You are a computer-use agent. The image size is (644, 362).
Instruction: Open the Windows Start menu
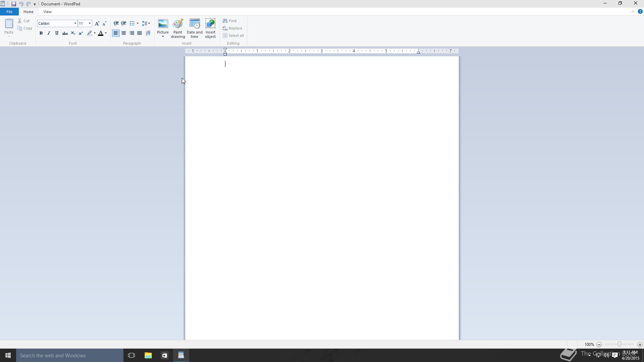[x=8, y=355]
